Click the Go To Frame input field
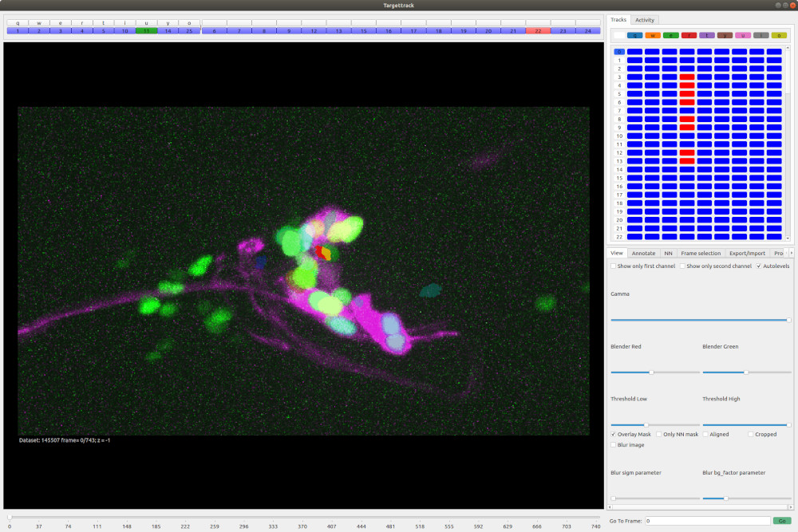 pos(707,521)
